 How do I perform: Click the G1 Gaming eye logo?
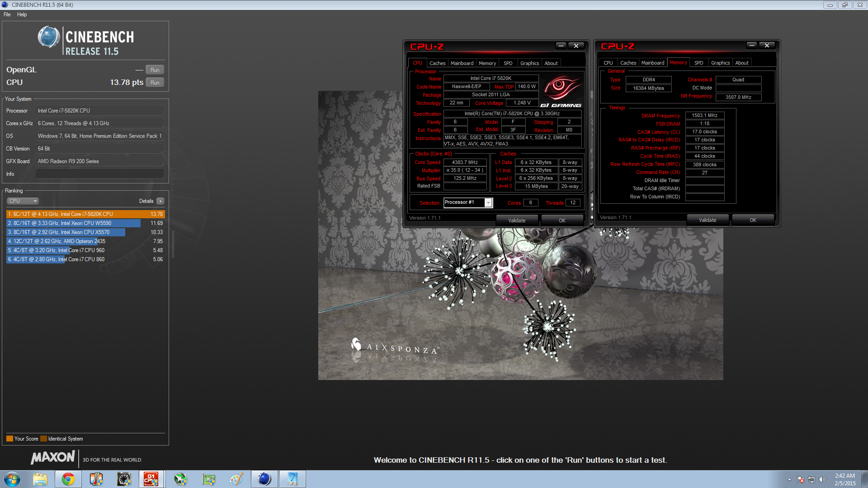click(561, 91)
